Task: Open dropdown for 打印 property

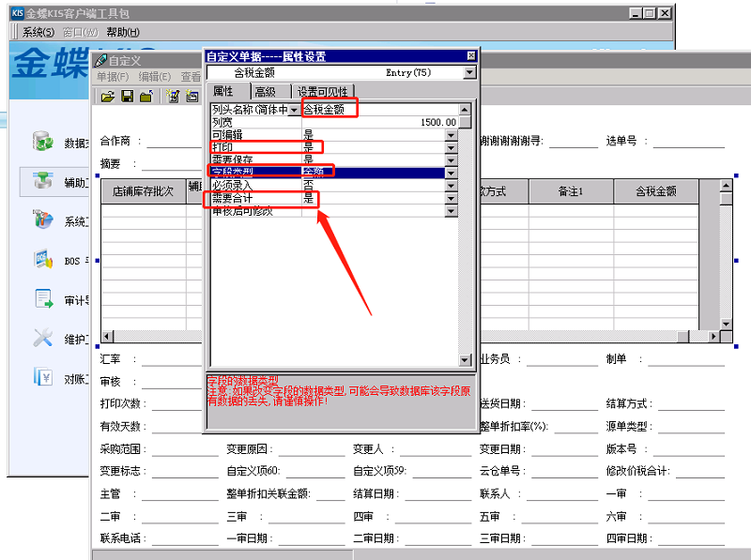Action: [451, 147]
